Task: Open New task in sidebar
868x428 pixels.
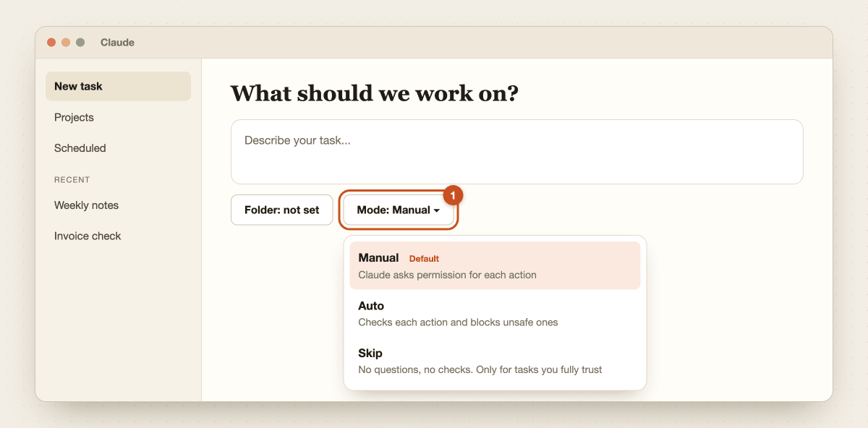Action: (118, 86)
